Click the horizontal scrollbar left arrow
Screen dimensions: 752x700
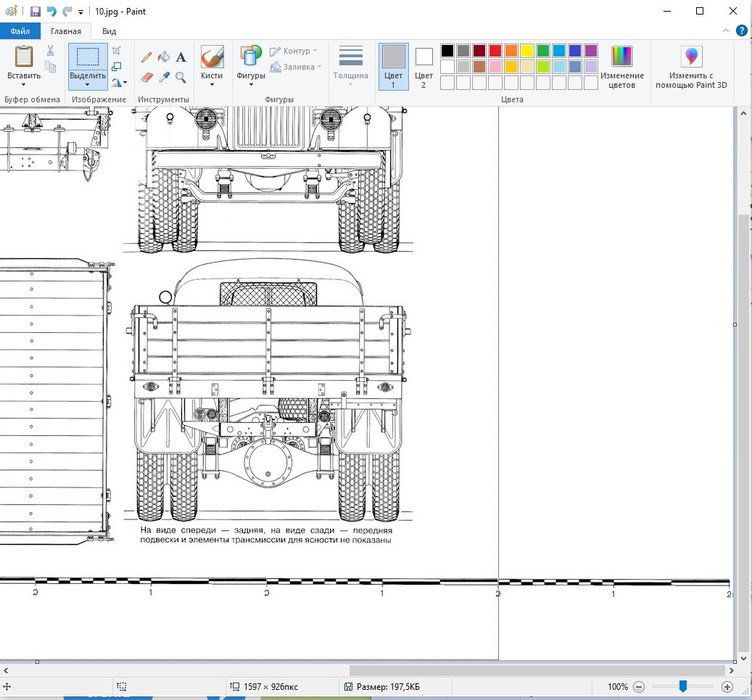[x=6, y=670]
